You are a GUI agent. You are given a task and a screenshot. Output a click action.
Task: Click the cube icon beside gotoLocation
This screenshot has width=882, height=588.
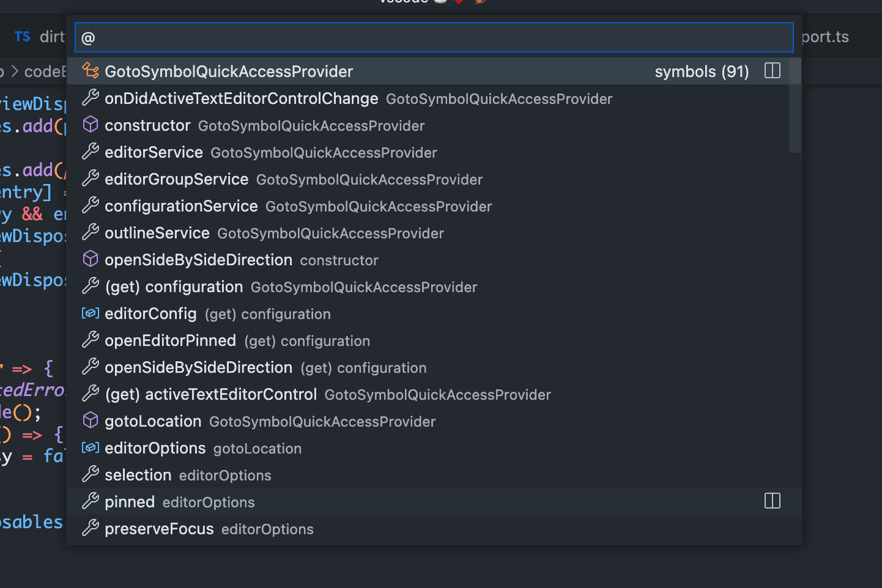tap(91, 421)
